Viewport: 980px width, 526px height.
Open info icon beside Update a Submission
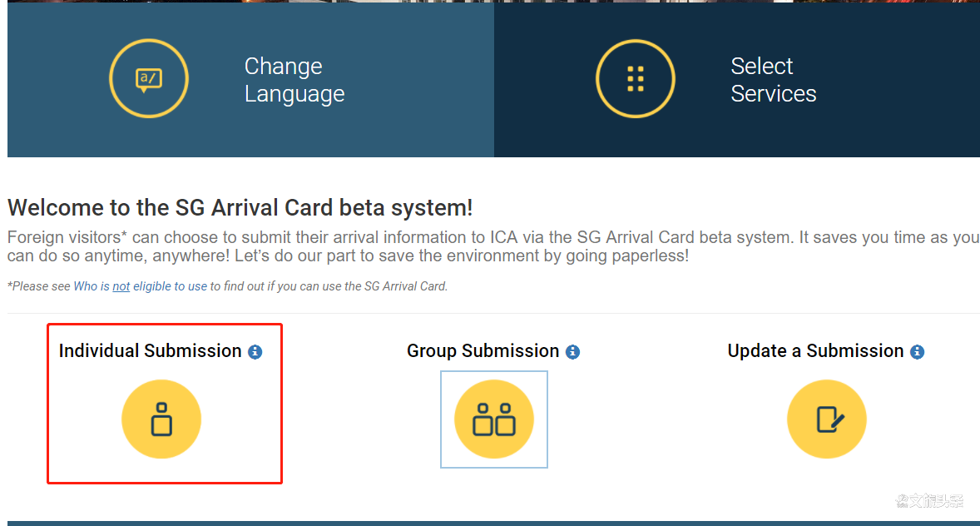pos(917,352)
